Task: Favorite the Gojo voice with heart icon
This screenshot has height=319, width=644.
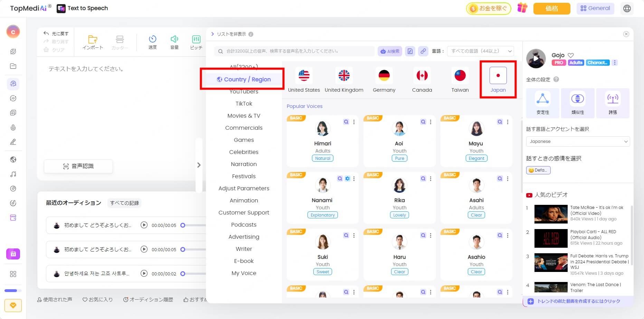Action: pyautogui.click(x=571, y=55)
